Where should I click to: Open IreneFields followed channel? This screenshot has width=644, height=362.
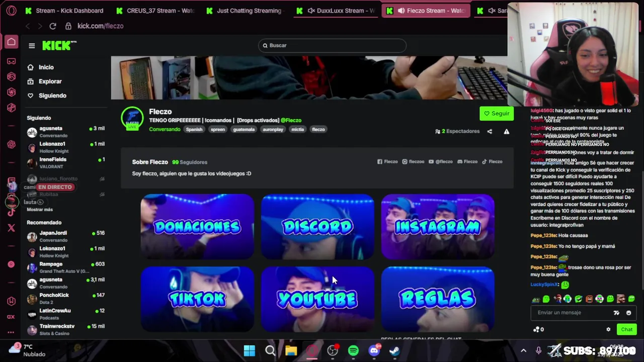pyautogui.click(x=66, y=163)
